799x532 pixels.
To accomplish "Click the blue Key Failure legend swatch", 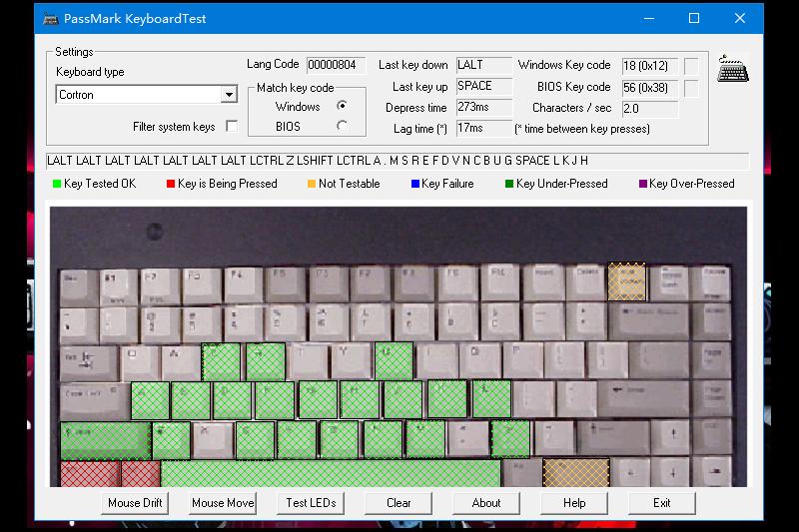I will 414,184.
